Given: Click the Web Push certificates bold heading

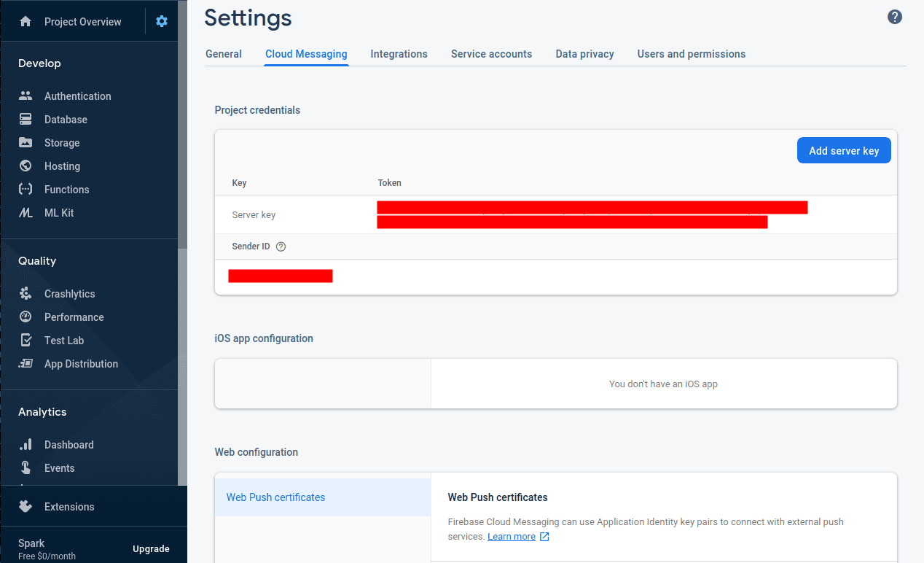Looking at the screenshot, I should pyautogui.click(x=498, y=497).
